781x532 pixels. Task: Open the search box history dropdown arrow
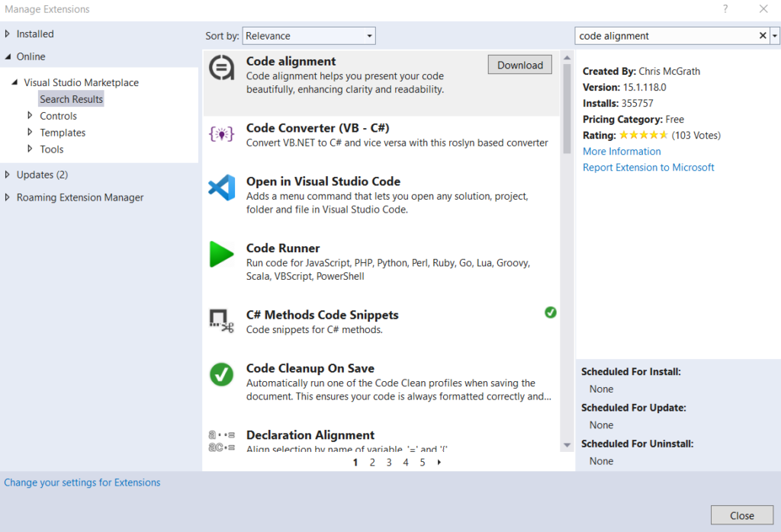coord(775,36)
